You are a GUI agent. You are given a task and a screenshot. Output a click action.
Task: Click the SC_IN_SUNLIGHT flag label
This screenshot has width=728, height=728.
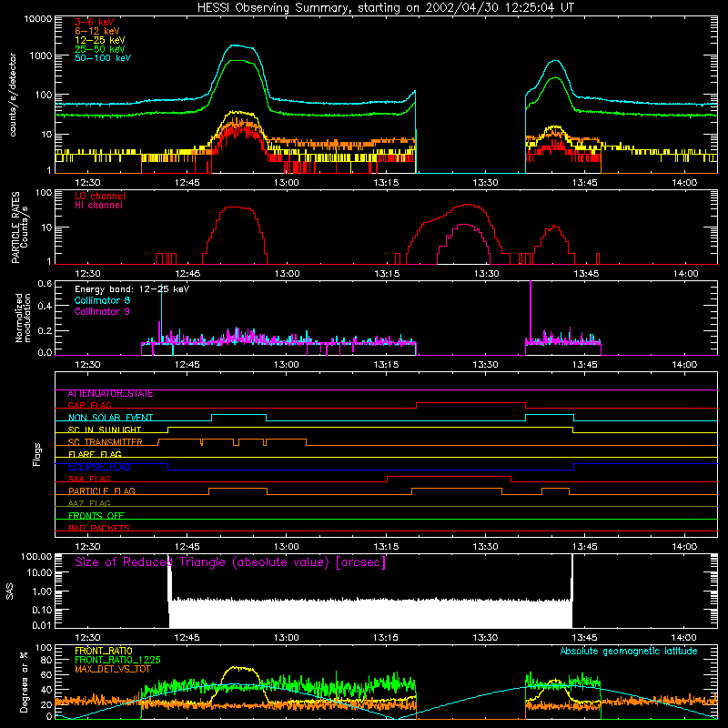[105, 430]
